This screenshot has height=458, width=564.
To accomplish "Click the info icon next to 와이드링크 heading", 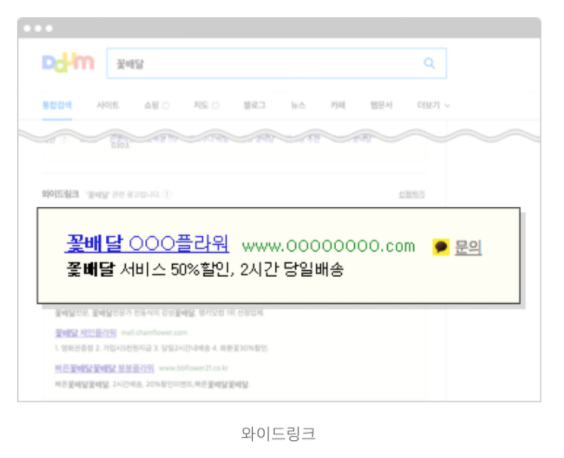I will point(167,195).
